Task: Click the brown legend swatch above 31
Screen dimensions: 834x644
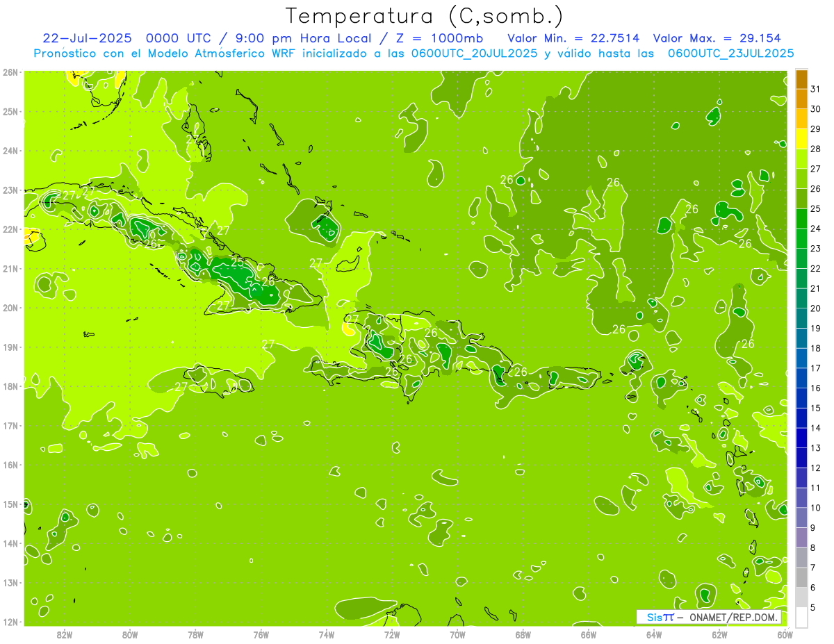Action: tap(801, 79)
